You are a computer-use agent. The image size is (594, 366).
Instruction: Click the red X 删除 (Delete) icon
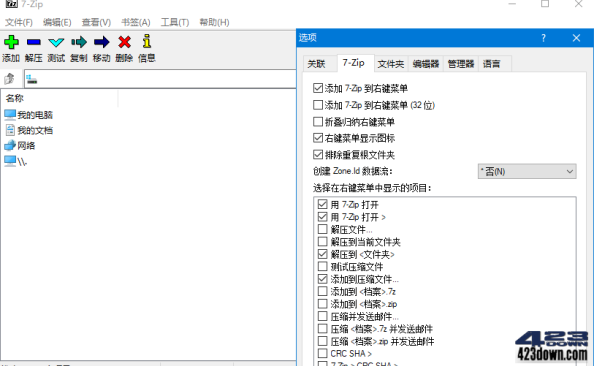pyautogui.click(x=124, y=42)
